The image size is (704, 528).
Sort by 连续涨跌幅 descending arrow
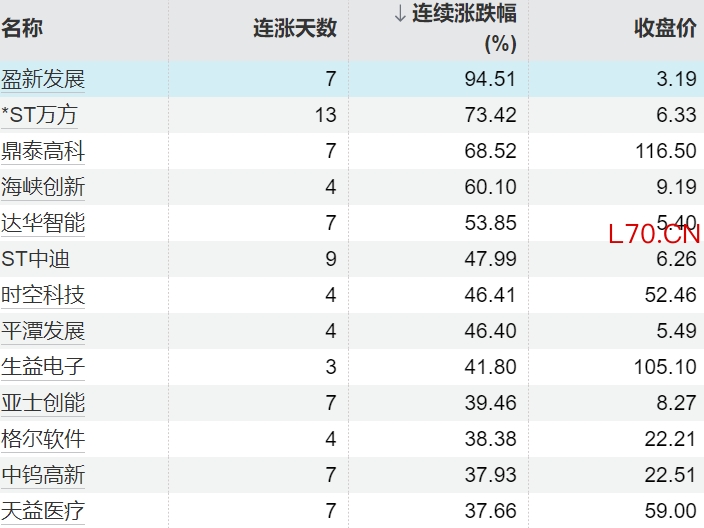pyautogui.click(x=400, y=14)
